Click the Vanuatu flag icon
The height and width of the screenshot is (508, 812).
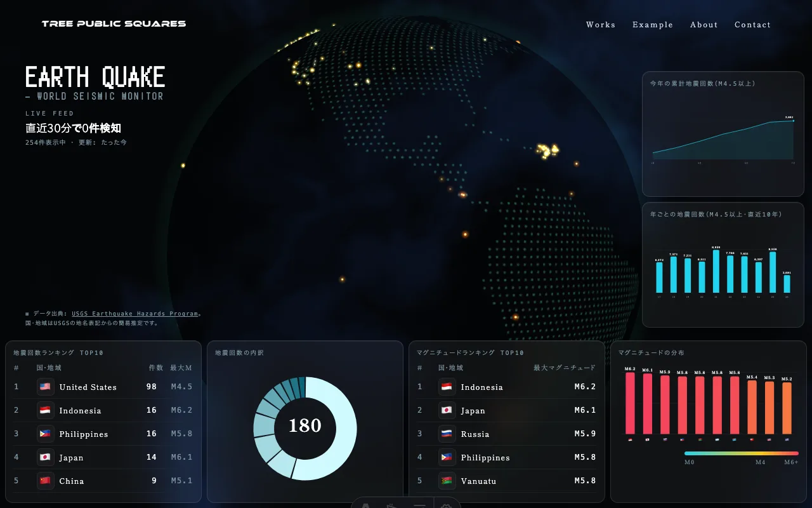point(447,481)
